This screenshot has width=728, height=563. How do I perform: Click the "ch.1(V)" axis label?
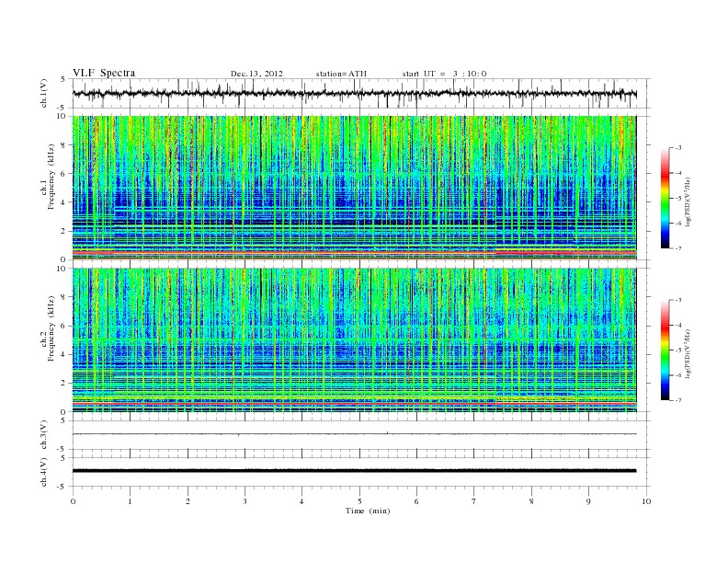click(44, 94)
